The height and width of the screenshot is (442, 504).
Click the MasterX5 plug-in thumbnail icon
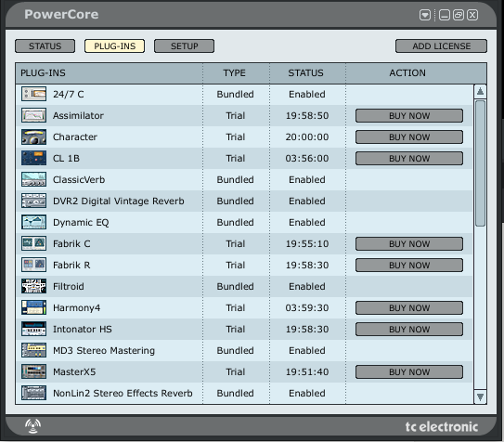(x=33, y=371)
